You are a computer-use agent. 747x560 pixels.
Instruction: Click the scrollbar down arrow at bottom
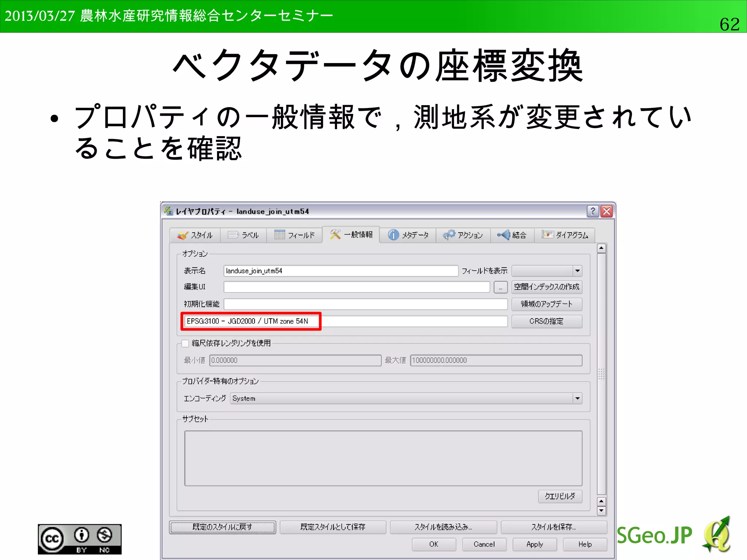(x=601, y=511)
